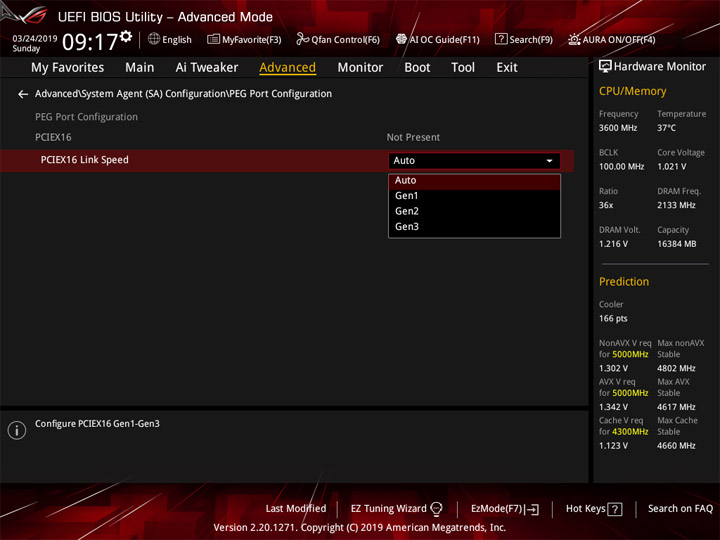Click the 1.216 V DRAM voltage value
The image size is (720, 540).
tap(613, 244)
